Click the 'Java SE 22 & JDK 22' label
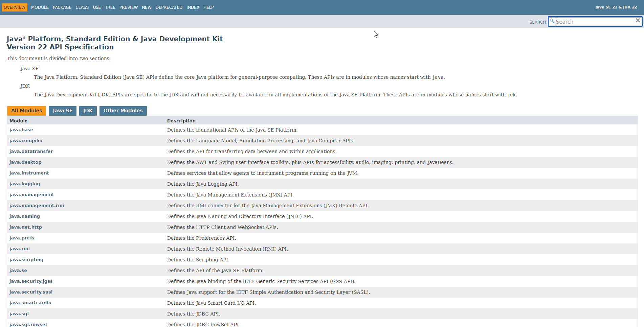The width and height of the screenshot is (644, 327). [616, 7]
